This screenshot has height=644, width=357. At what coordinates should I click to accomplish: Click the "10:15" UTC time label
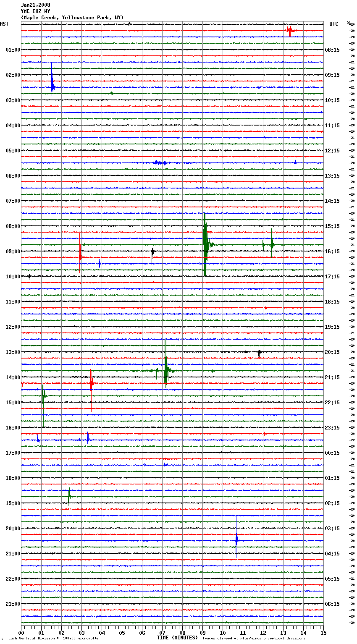coord(332,100)
